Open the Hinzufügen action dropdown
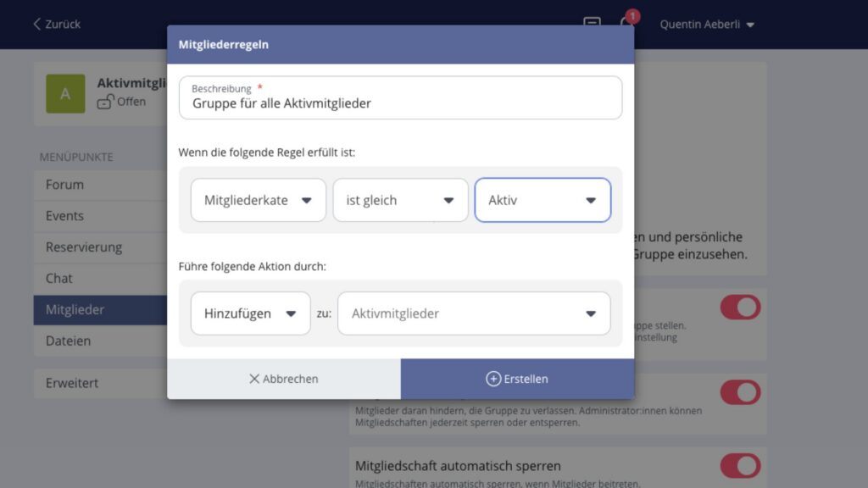Screen dimensions: 868x488 coord(250,313)
